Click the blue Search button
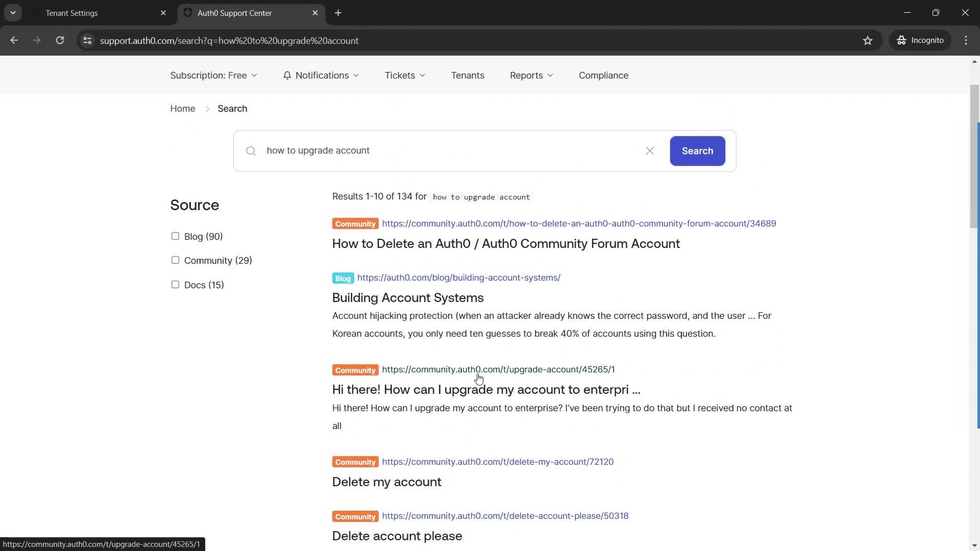980x551 pixels. click(x=697, y=151)
